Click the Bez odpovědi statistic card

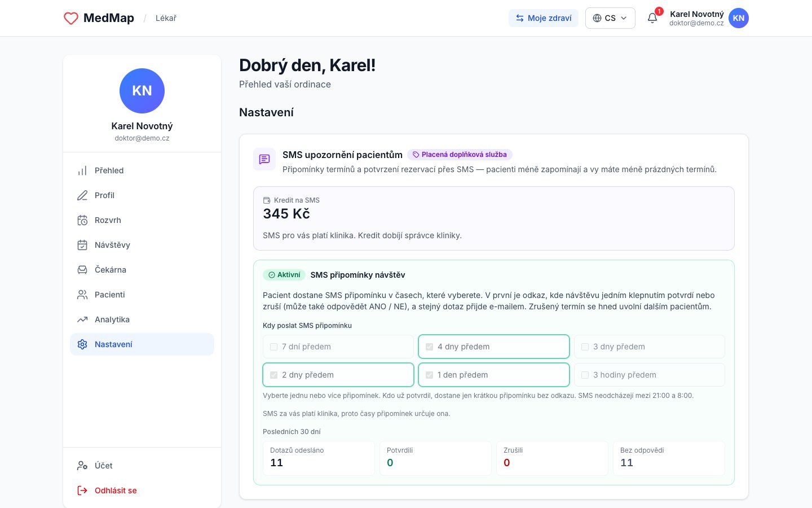coord(669,458)
